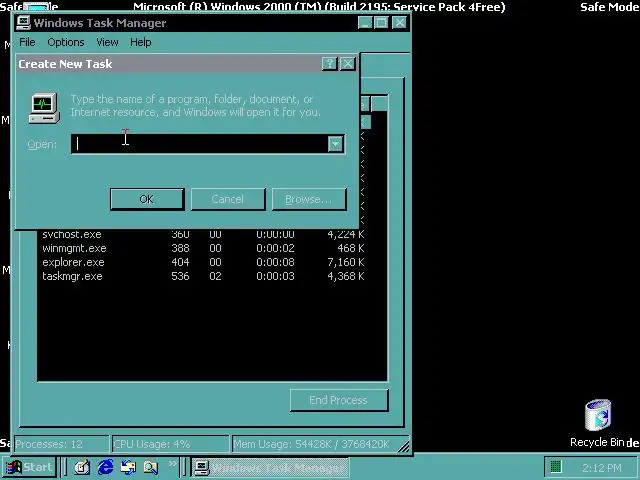Image resolution: width=640 pixels, height=480 pixels.
Task: Open the Recycle Bin desktop icon
Action: click(x=598, y=424)
